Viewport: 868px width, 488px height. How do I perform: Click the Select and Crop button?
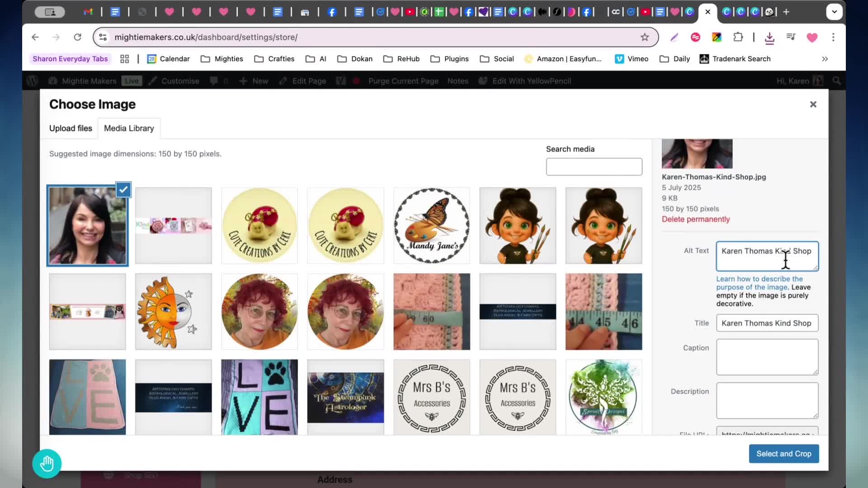pyautogui.click(x=784, y=454)
